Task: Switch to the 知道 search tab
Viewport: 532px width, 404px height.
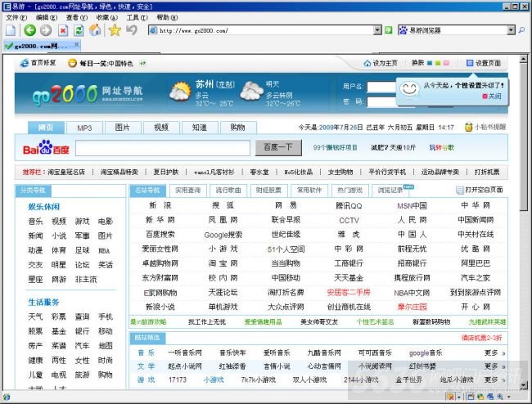Action: click(200, 128)
